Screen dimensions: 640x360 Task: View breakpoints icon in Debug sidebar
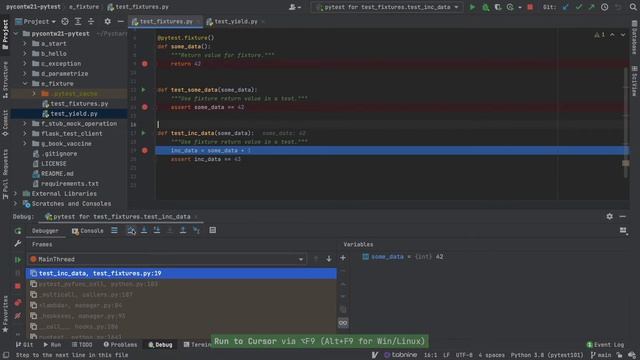pyautogui.click(x=18, y=302)
